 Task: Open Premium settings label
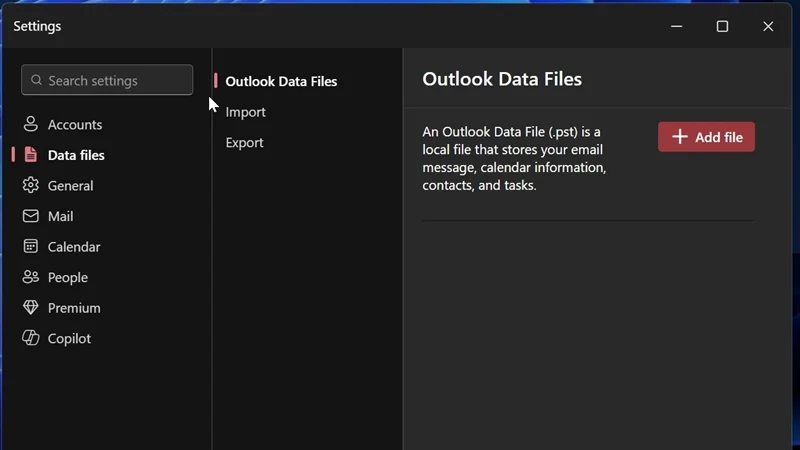click(x=74, y=308)
